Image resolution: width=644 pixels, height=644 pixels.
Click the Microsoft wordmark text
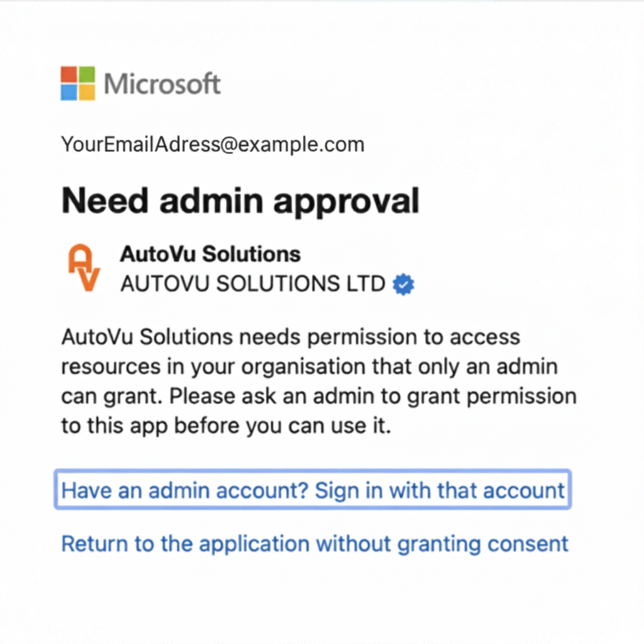[x=162, y=84]
